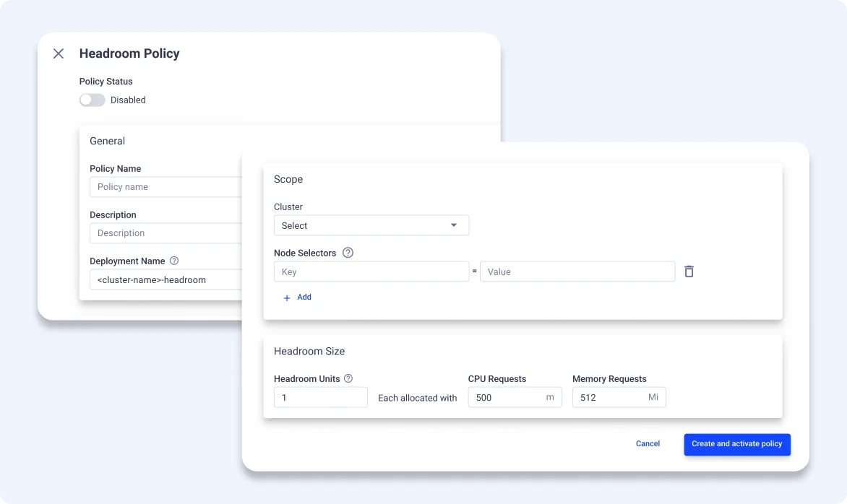Click the Deployment Name field
Image resolution: width=847 pixels, height=504 pixels.
[x=165, y=280]
